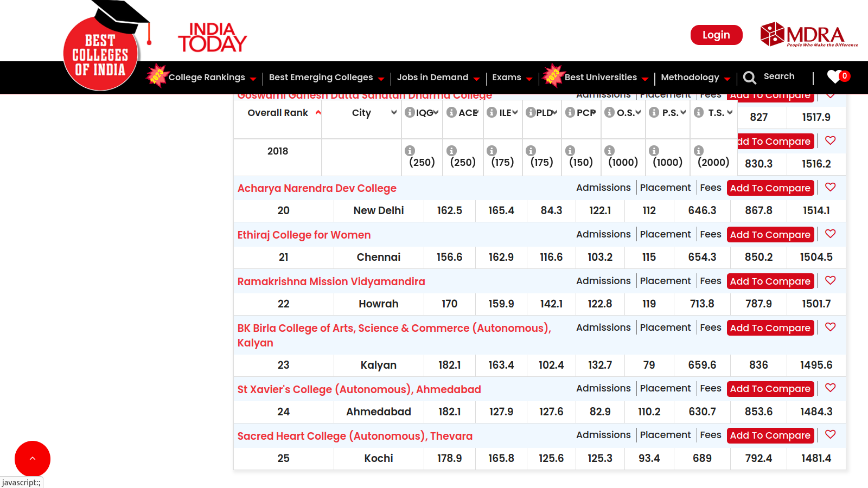
Task: Click info icon above (2000) max score
Action: [699, 151]
